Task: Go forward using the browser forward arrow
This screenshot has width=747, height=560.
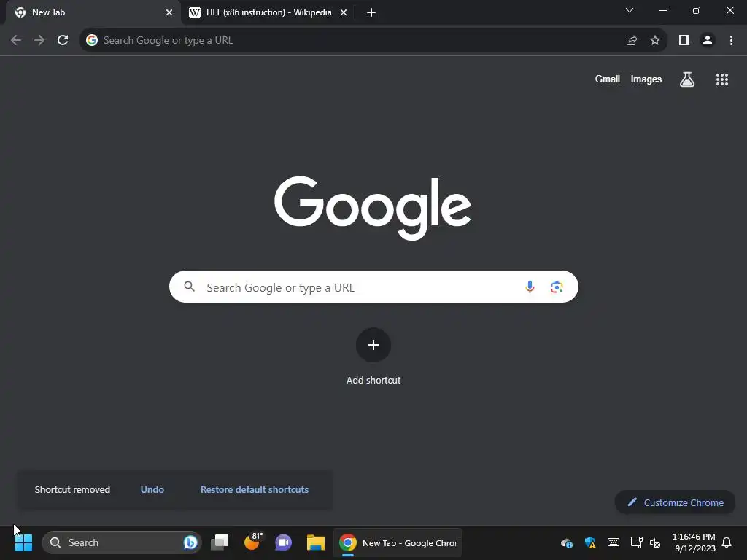Action: (x=39, y=41)
